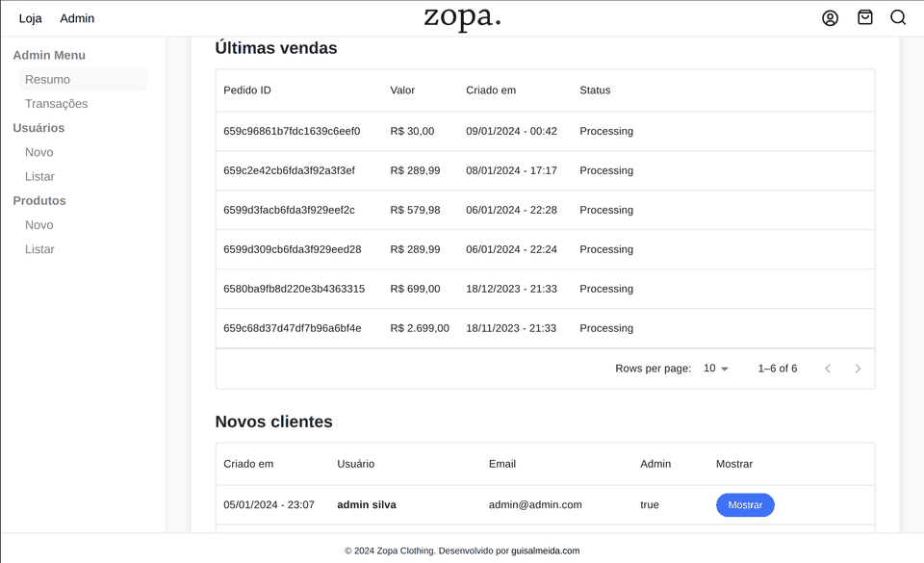
Task: Select order row 659c96861b7fdc1639c6eef0
Action: [x=292, y=131]
